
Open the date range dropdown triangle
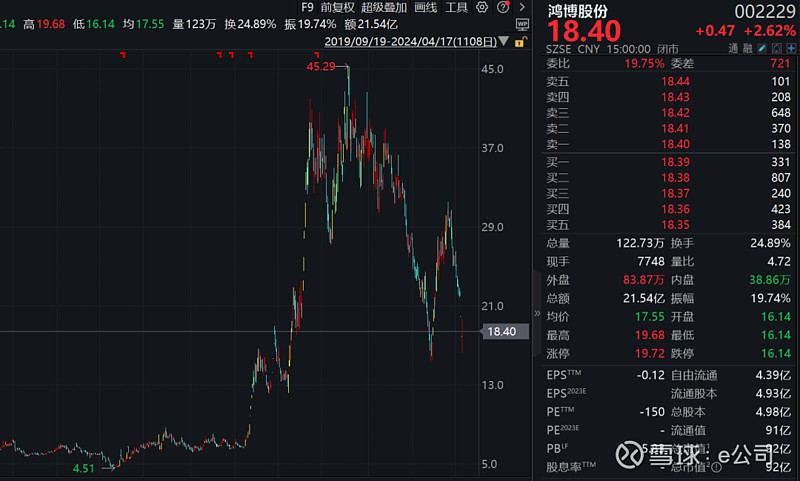tap(504, 41)
